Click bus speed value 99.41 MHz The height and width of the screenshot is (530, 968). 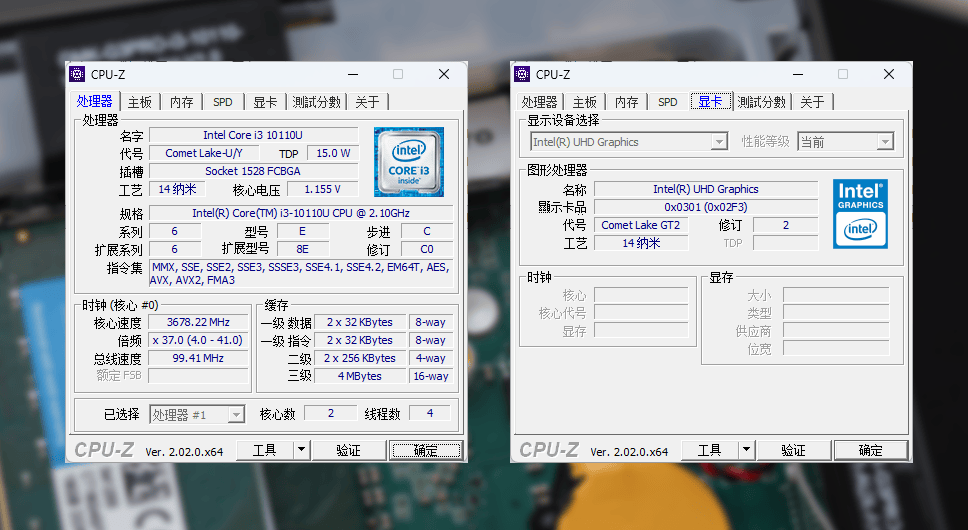point(198,358)
